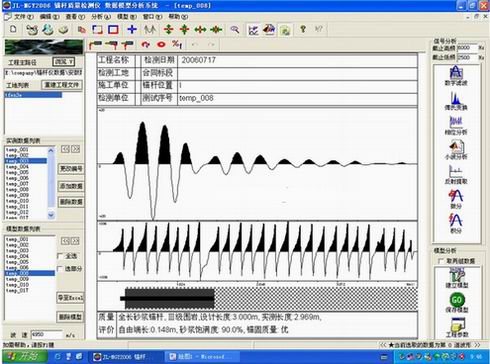
Task: Click the >> next button in 模型数据列表
Action: click(x=76, y=241)
